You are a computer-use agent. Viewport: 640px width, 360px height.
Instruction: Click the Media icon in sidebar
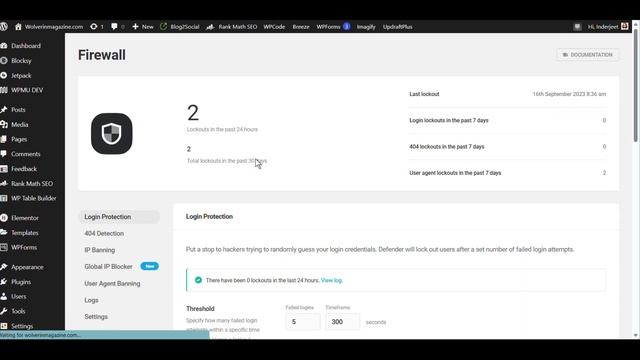click(x=4, y=124)
